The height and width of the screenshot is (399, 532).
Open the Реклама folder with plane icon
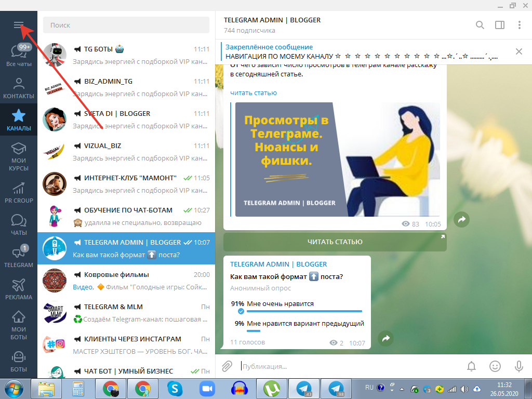click(19, 289)
